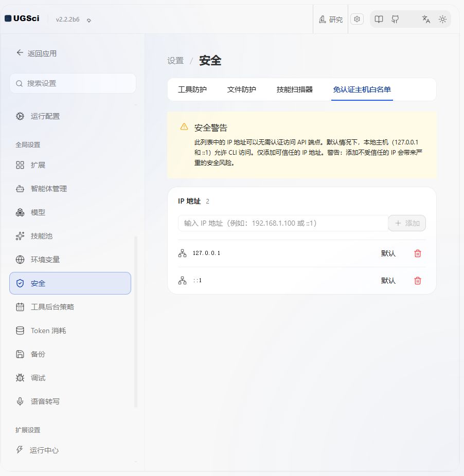Screen dimensions: 464x476
Task: Click the 添加 button
Action: [407, 223]
